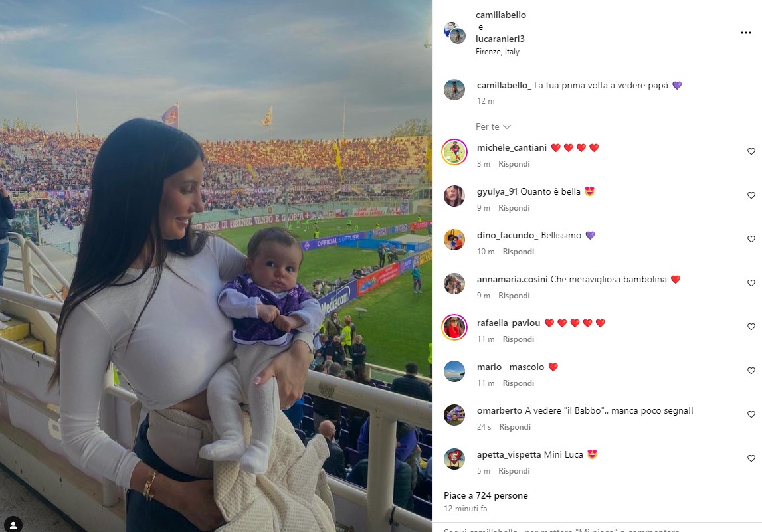
Task: Open michele_cantiani's profile picture
Action: (x=454, y=152)
